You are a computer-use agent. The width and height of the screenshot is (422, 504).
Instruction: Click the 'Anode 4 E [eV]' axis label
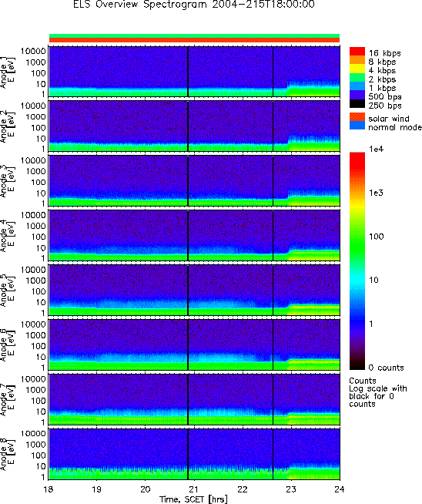click(8, 237)
